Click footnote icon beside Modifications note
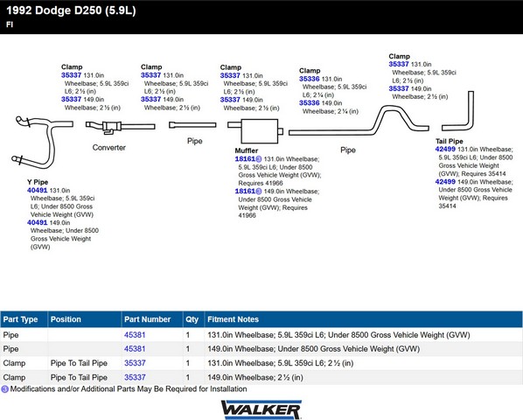The image size is (523, 420). pyautogui.click(x=4, y=389)
